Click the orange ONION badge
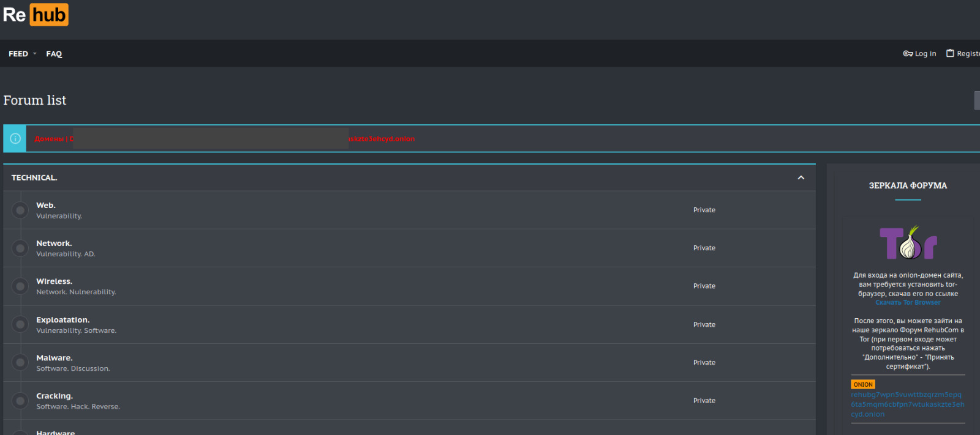980x435 pixels. pos(862,384)
